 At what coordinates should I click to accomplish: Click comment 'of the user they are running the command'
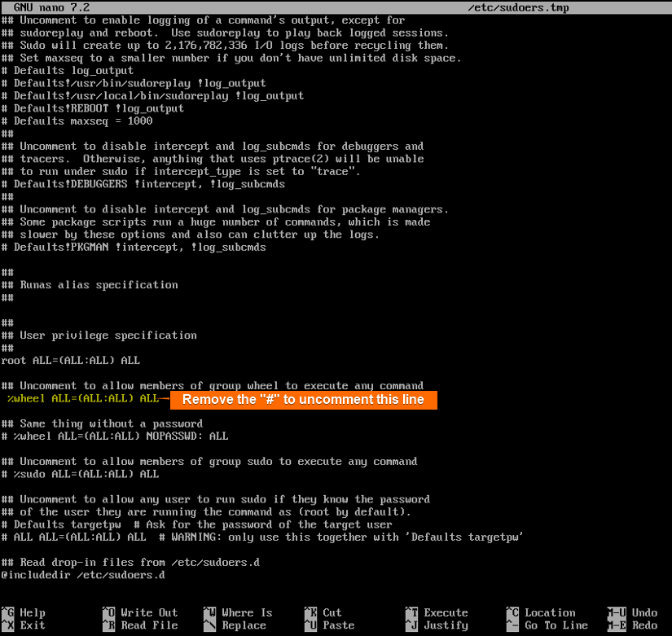pyautogui.click(x=206, y=511)
